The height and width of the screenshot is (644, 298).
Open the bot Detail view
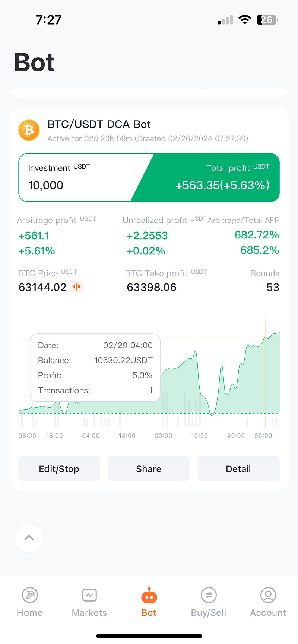[x=238, y=469]
